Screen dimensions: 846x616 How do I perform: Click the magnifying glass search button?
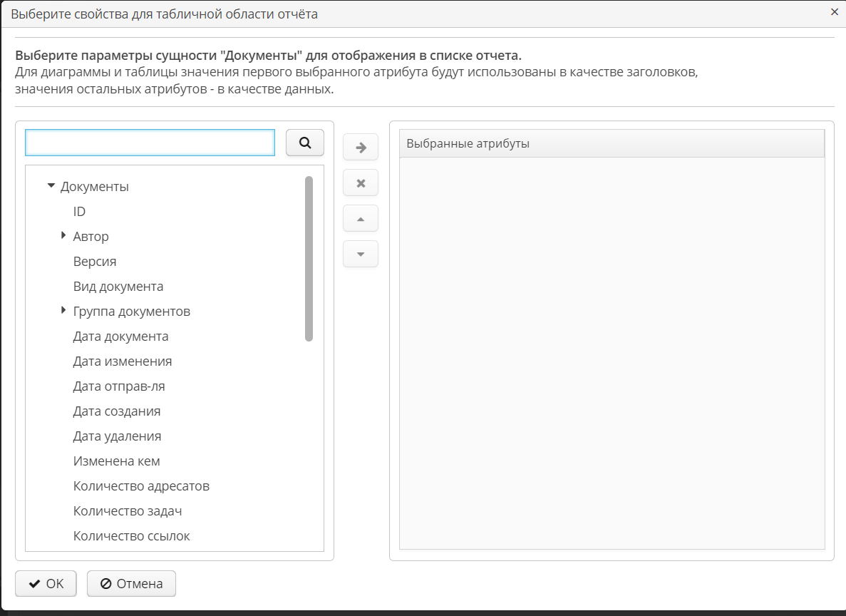304,143
